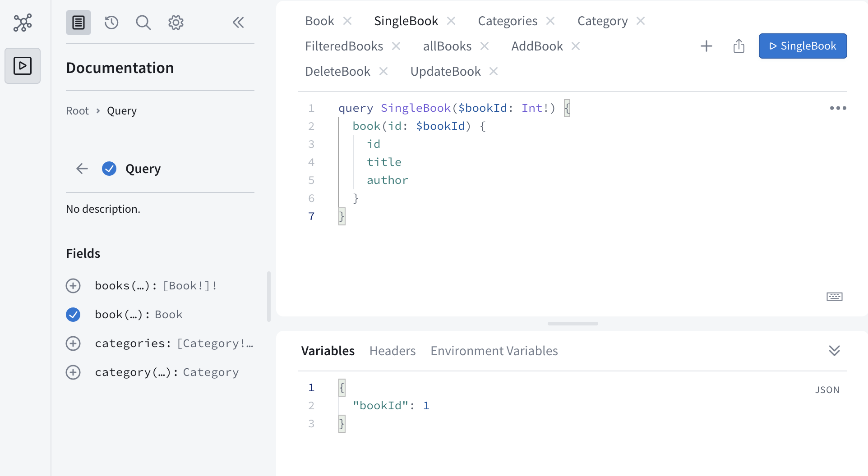The image size is (868, 476).
Task: Switch to the allBooks tab
Action: point(447,46)
